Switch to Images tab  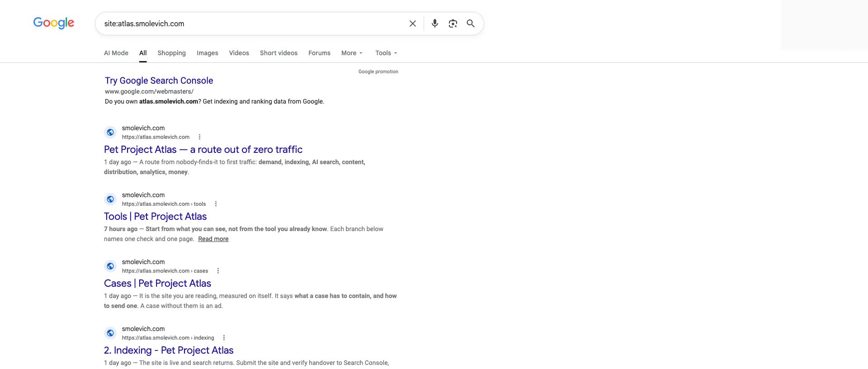[208, 53]
